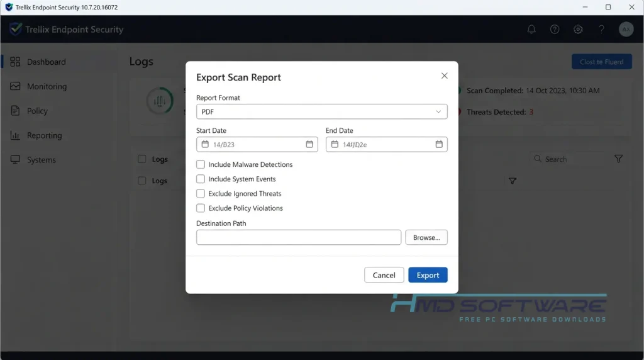This screenshot has height=360, width=644.
Task: Click the circular scan progress indicator
Action: click(160, 101)
